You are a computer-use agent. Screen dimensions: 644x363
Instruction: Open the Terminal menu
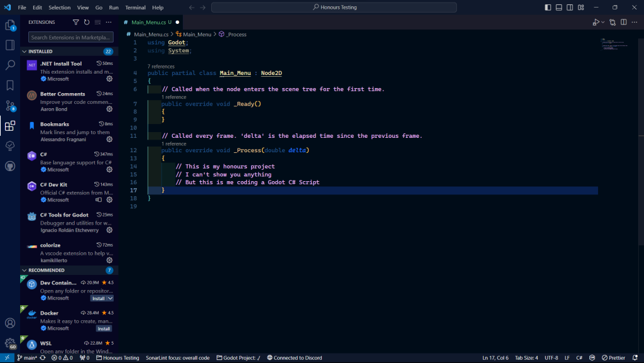tap(135, 8)
